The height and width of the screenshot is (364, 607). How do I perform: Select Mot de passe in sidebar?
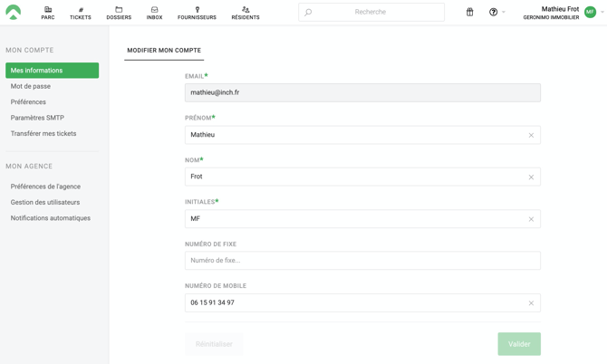pyautogui.click(x=31, y=86)
